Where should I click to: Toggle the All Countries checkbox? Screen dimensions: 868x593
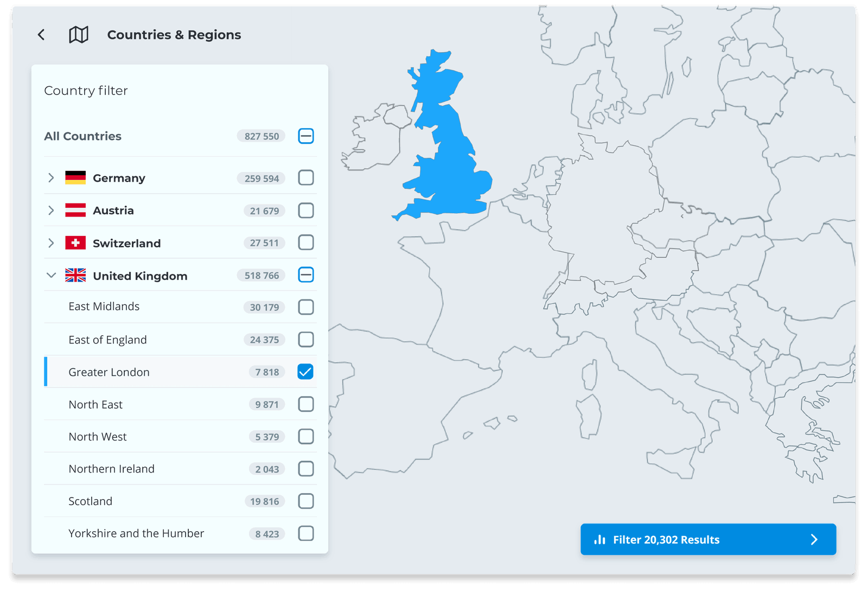[x=306, y=136]
